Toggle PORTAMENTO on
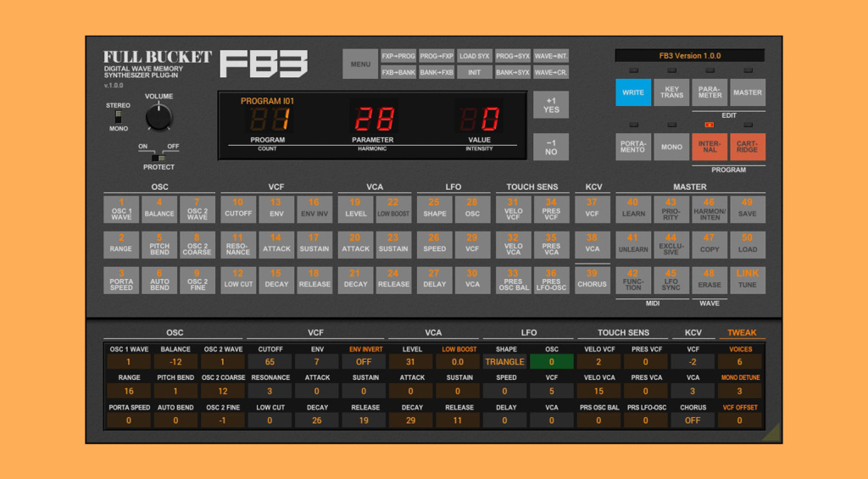868x479 pixels. 633,147
